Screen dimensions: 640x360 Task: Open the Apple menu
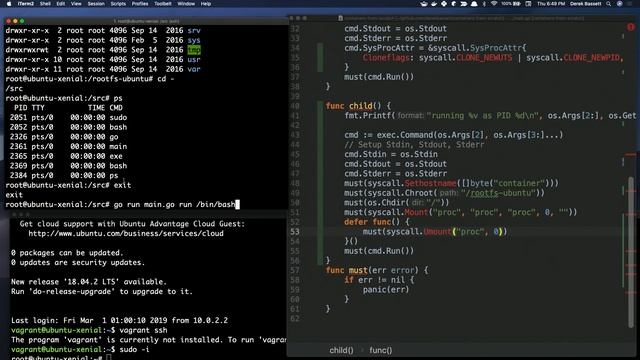pyautogui.click(x=8, y=4)
